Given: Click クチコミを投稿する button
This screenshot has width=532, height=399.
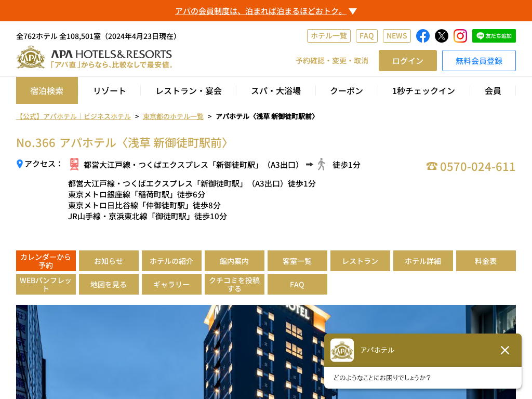Looking at the screenshot, I should [234, 284].
